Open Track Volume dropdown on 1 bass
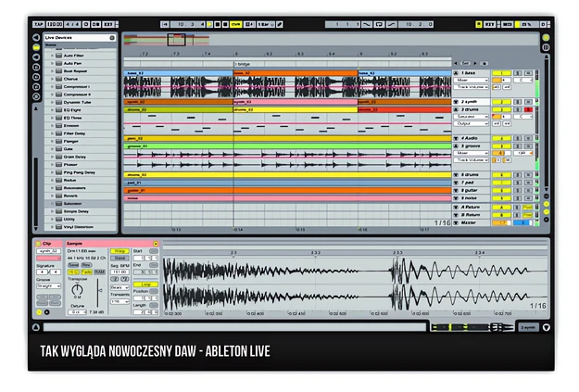Viewport: 579px width, 392px height. [472, 87]
